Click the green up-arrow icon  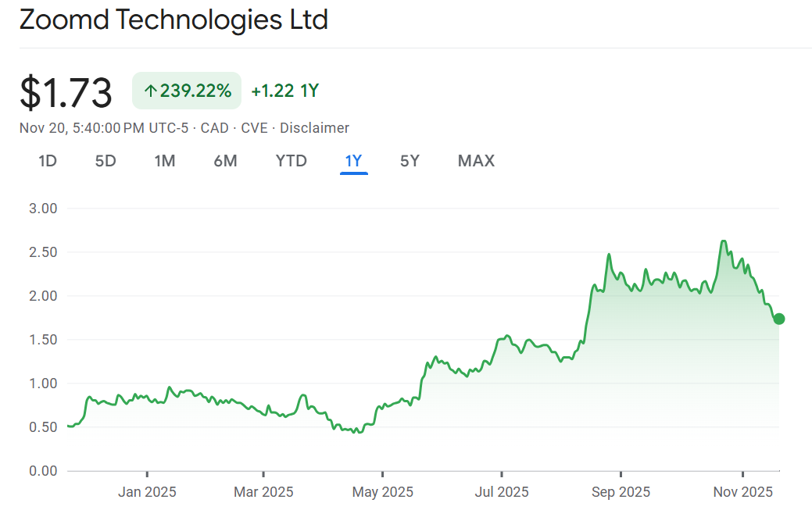click(x=150, y=91)
